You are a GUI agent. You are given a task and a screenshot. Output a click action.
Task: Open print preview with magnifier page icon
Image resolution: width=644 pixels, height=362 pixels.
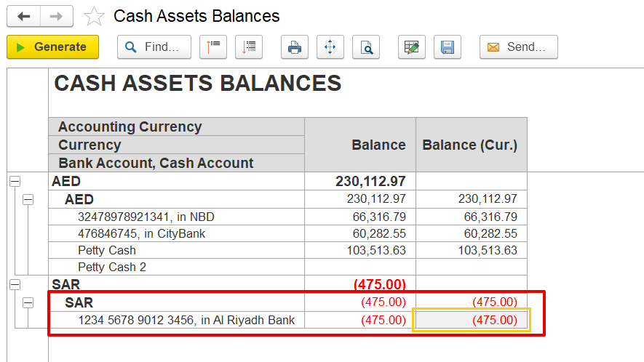coord(367,47)
